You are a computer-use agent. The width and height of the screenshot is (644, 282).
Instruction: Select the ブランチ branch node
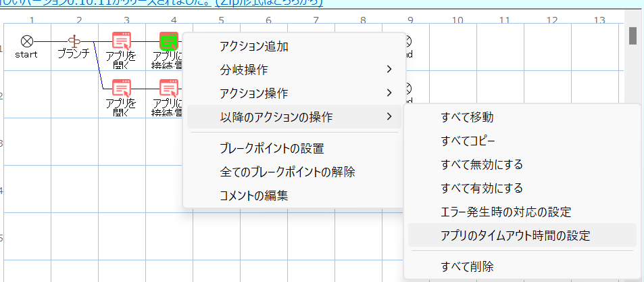point(74,41)
